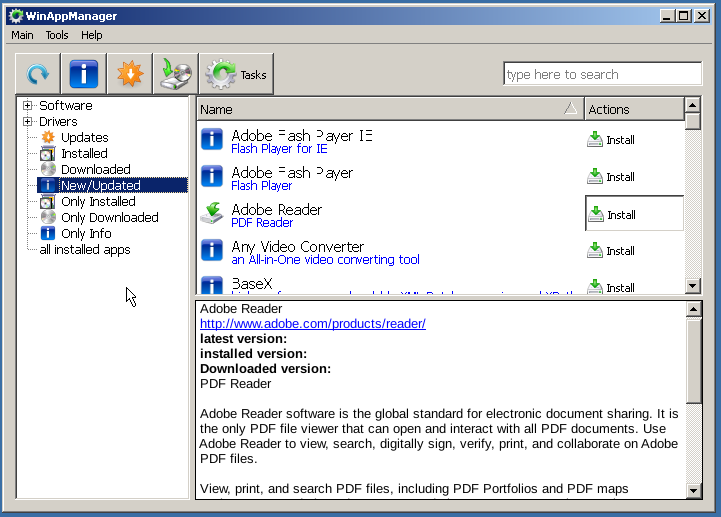Screen dimensions: 721x517
Task: Click the Any Video Converter info icon
Action: (x=212, y=251)
